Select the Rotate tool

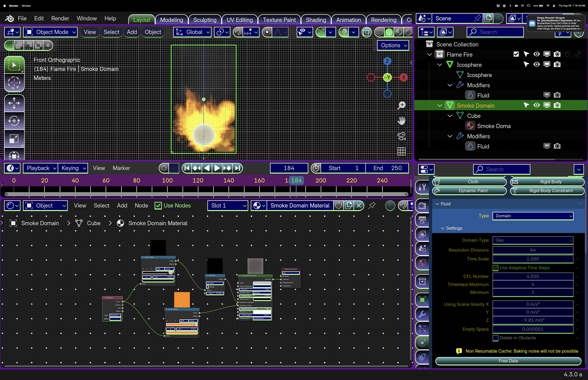click(x=14, y=121)
